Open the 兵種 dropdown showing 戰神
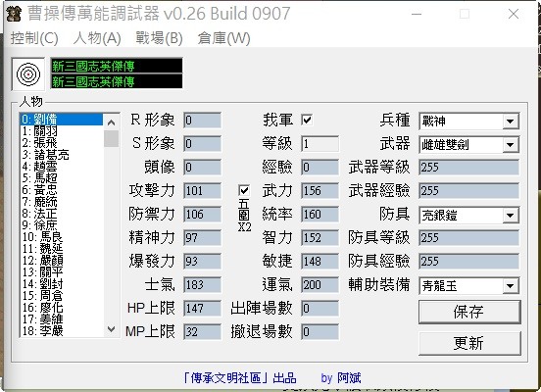541x392 pixels. pos(469,122)
